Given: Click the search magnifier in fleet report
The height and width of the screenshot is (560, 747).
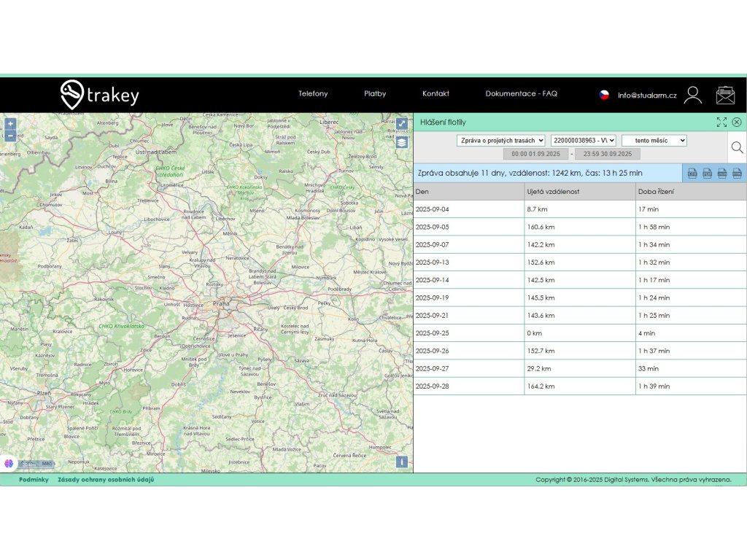Looking at the screenshot, I should pos(737,147).
